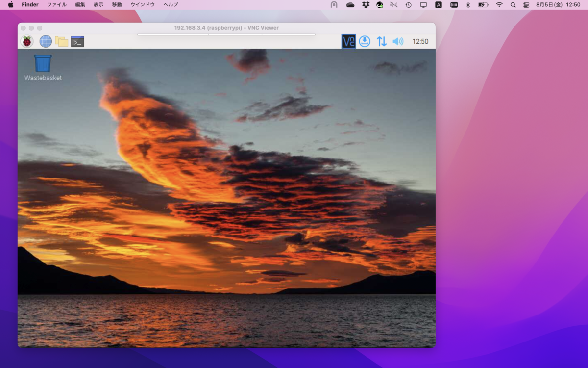The width and height of the screenshot is (588, 368).
Task: Switch the input source via A icon
Action: (x=439, y=5)
